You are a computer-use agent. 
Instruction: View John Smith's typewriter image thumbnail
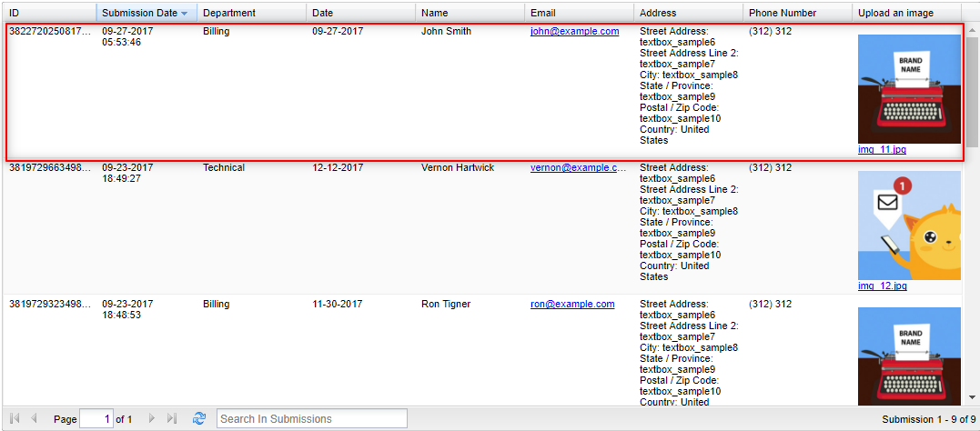click(909, 89)
